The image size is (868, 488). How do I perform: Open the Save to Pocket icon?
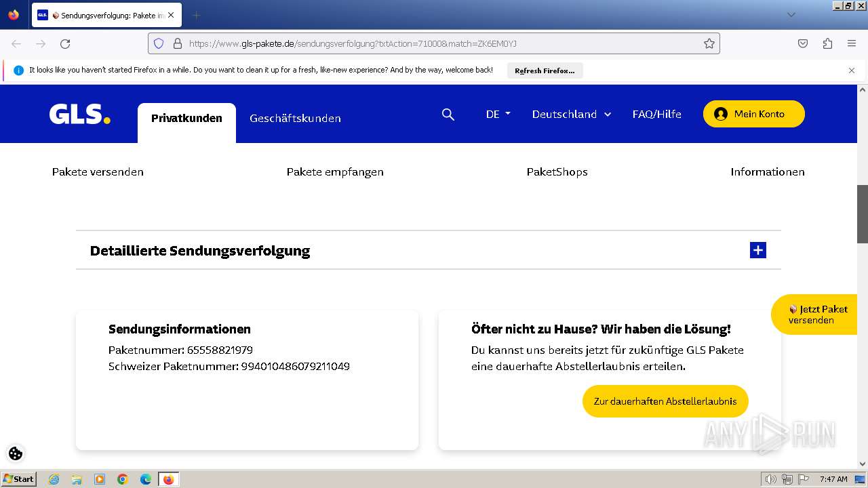pyautogui.click(x=803, y=43)
